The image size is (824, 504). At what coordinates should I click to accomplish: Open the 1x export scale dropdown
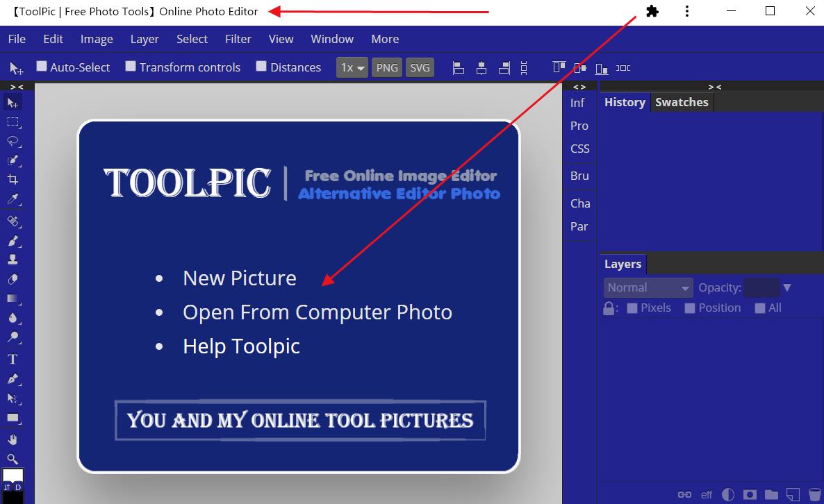click(352, 68)
